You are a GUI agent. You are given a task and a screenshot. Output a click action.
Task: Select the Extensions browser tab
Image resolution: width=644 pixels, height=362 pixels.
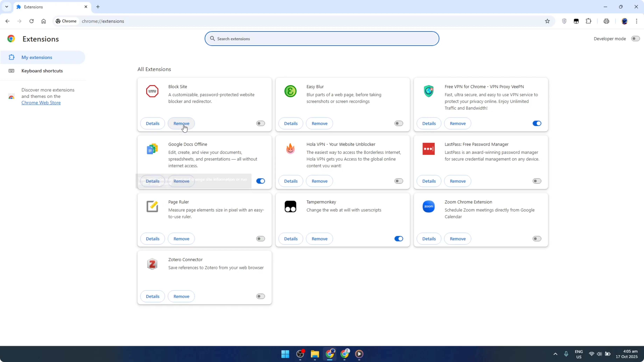point(52,7)
